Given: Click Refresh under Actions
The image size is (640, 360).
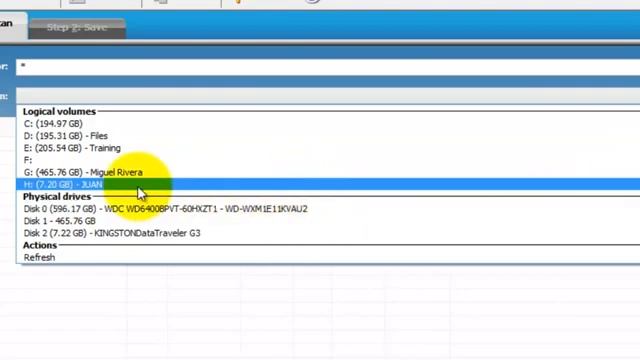Looking at the screenshot, I should point(328,258).
